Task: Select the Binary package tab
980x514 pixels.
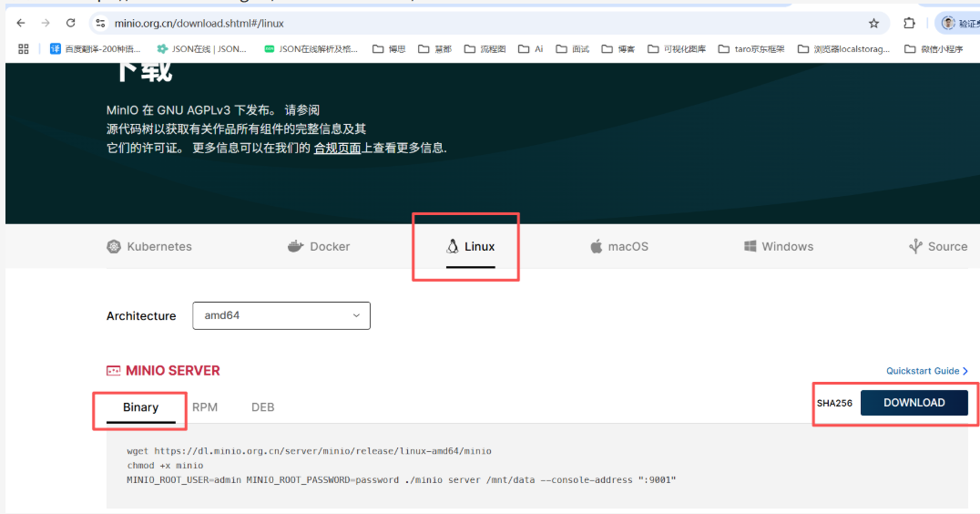Action: [x=140, y=407]
